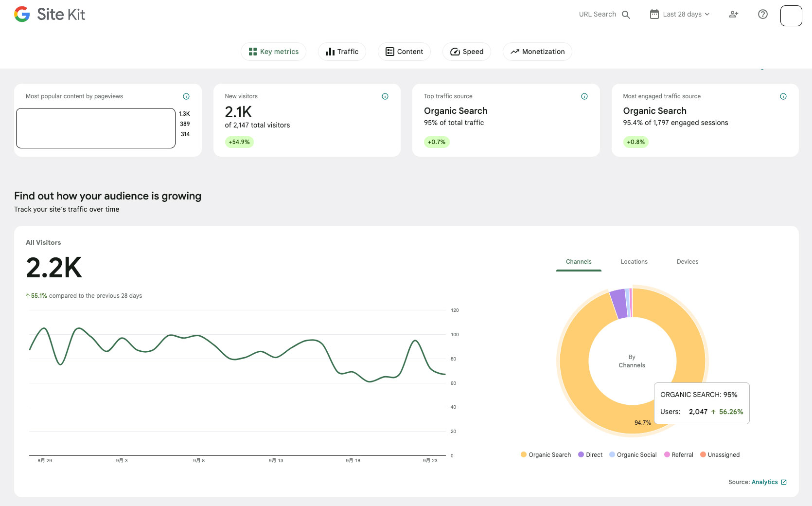812x506 pixels.
Task: Switch to the Locations tab
Action: pos(634,262)
